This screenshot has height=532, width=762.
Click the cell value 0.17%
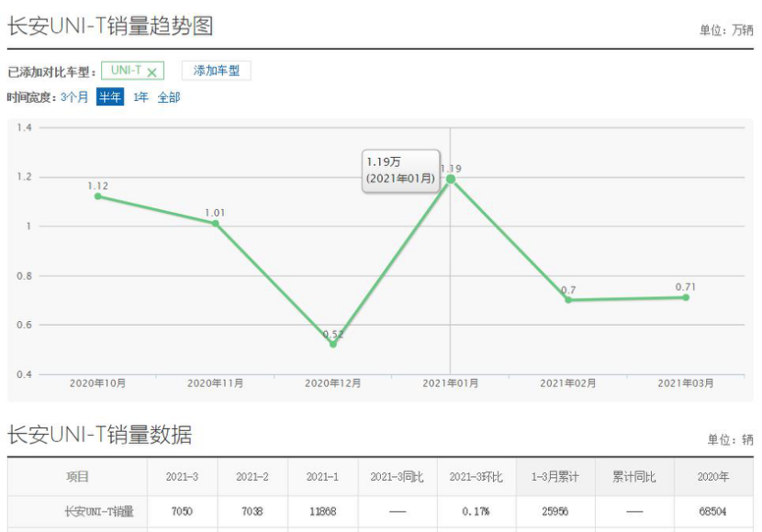476,511
